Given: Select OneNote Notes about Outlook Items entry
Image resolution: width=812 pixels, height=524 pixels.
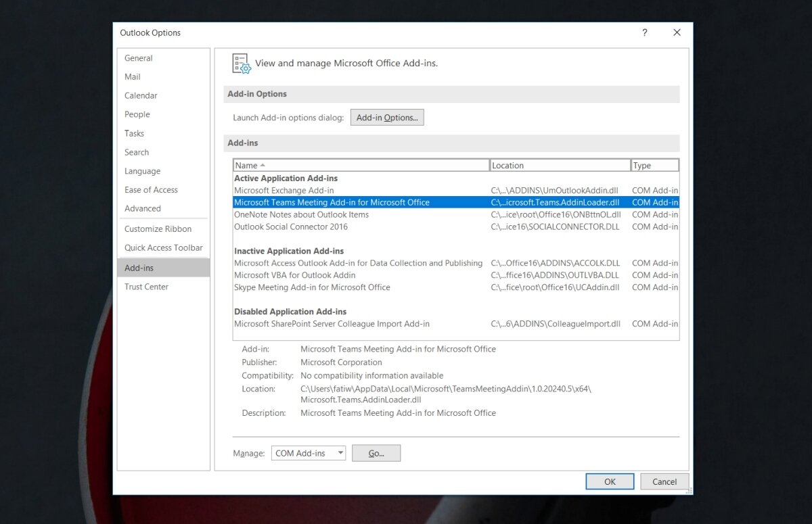Looking at the screenshot, I should 301,215.
